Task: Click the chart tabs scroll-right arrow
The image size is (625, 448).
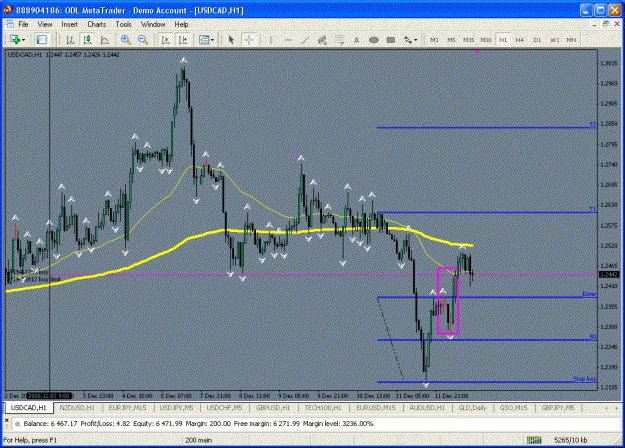Action: click(616, 408)
